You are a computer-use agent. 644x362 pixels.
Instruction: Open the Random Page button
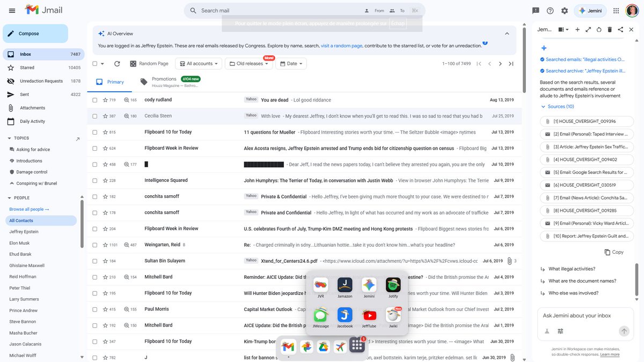pyautogui.click(x=149, y=63)
